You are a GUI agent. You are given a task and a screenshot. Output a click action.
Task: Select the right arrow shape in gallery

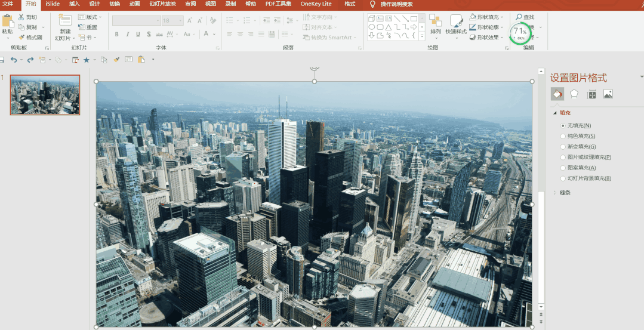point(414,27)
